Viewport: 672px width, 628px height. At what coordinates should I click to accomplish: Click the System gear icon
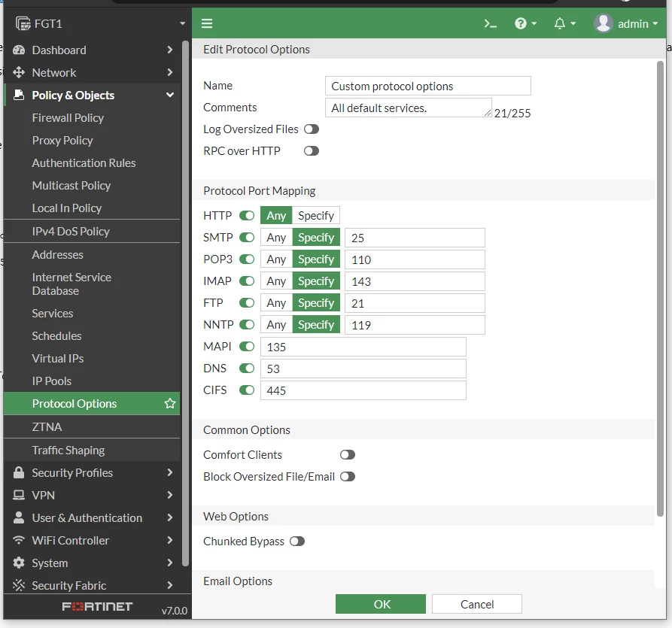pos(18,563)
